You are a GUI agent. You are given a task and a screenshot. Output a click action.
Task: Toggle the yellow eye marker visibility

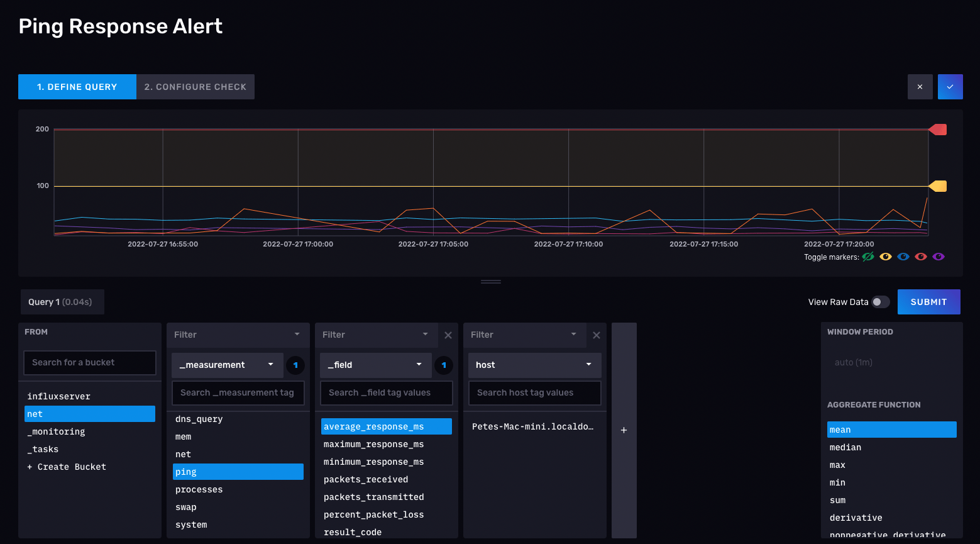tap(886, 257)
